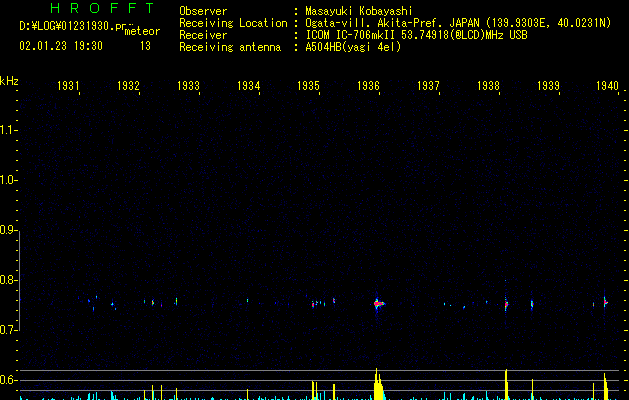This screenshot has width=629, height=400.
Task: Click the 'Receiving Location' label
Action: tap(233, 23)
